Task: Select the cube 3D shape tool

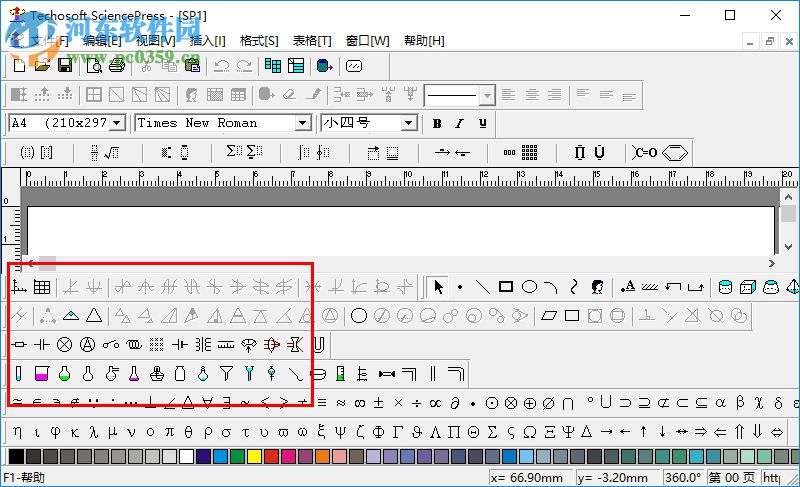Action: tap(747, 287)
